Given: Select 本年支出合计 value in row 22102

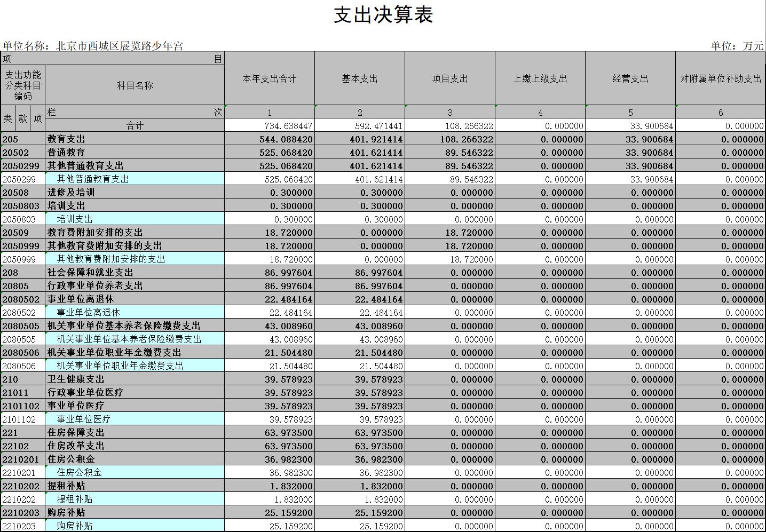Looking at the screenshot, I should tap(270, 446).
